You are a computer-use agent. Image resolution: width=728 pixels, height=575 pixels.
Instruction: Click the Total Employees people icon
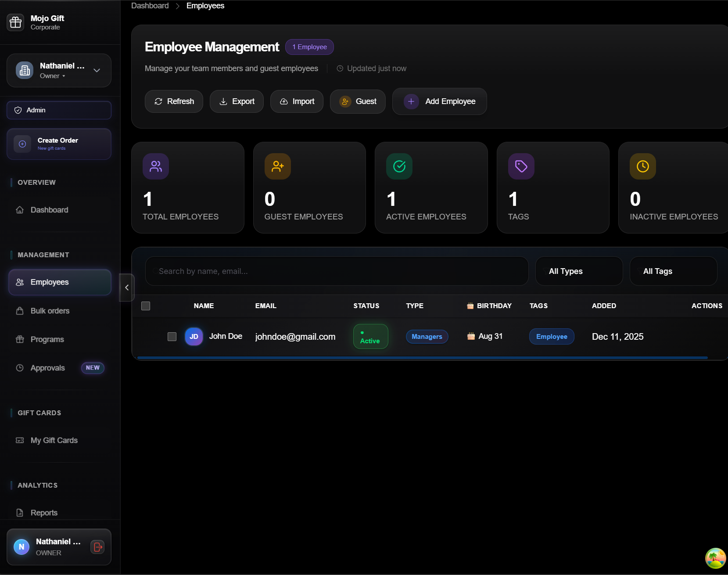click(156, 166)
